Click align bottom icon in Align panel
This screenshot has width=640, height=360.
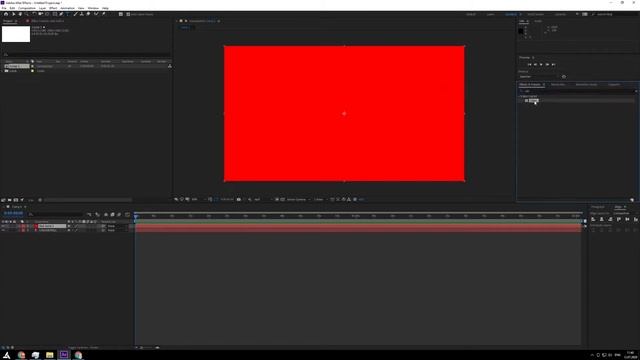tap(636, 219)
